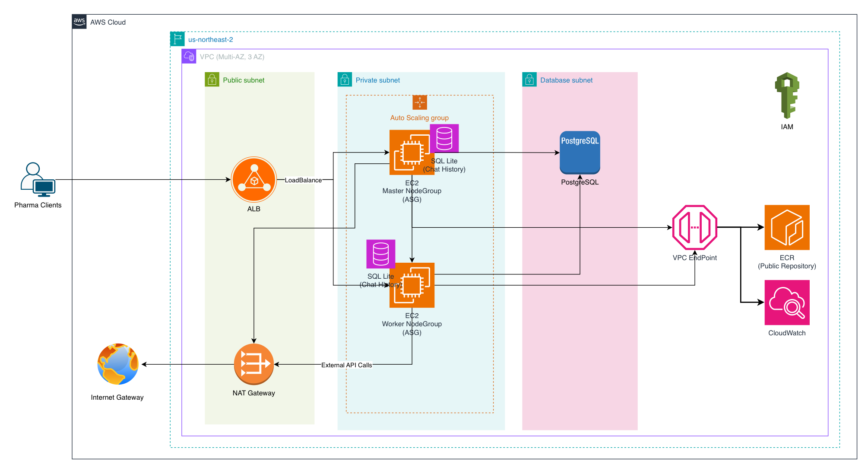Click the NAT Gateway icon

click(x=254, y=364)
